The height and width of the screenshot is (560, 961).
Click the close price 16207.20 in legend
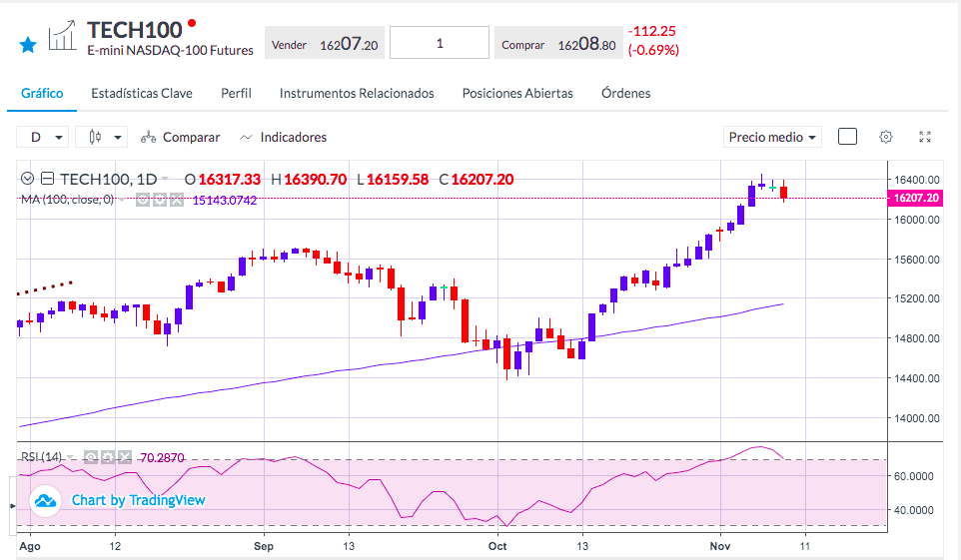482,180
